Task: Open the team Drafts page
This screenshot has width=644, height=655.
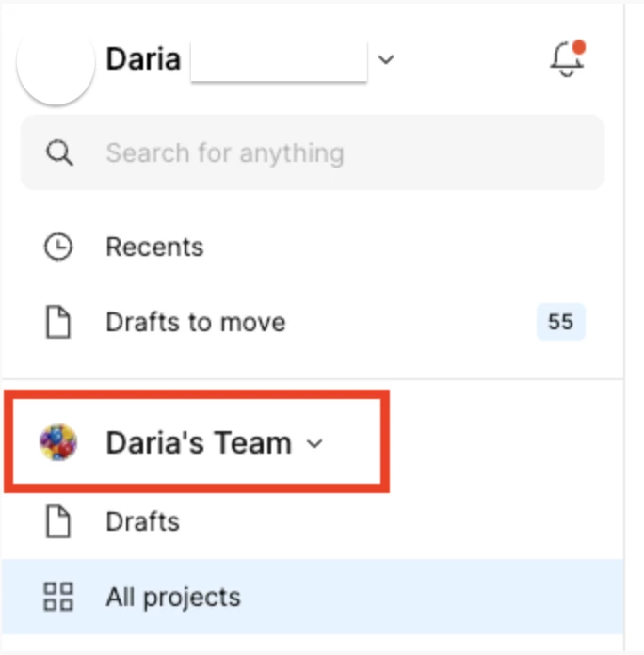Action: pos(313,521)
